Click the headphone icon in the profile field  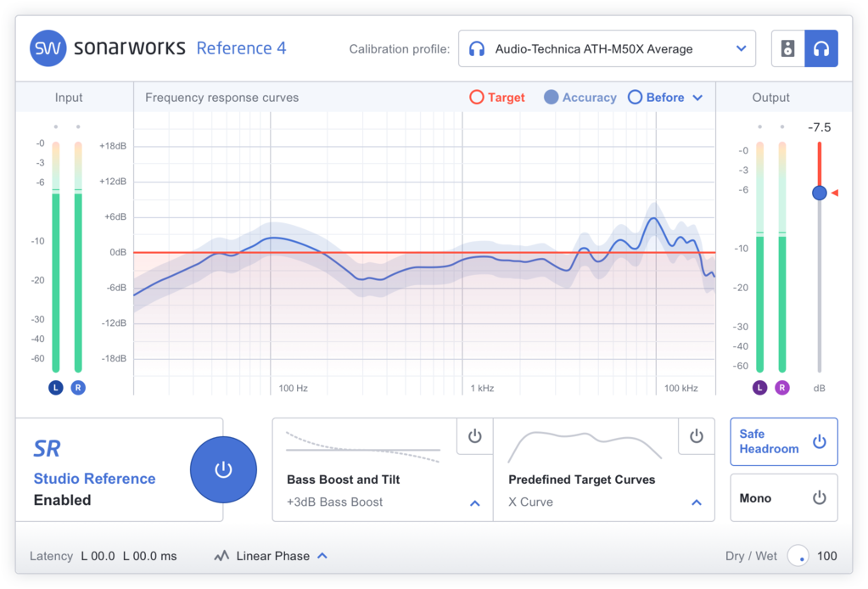click(x=476, y=48)
